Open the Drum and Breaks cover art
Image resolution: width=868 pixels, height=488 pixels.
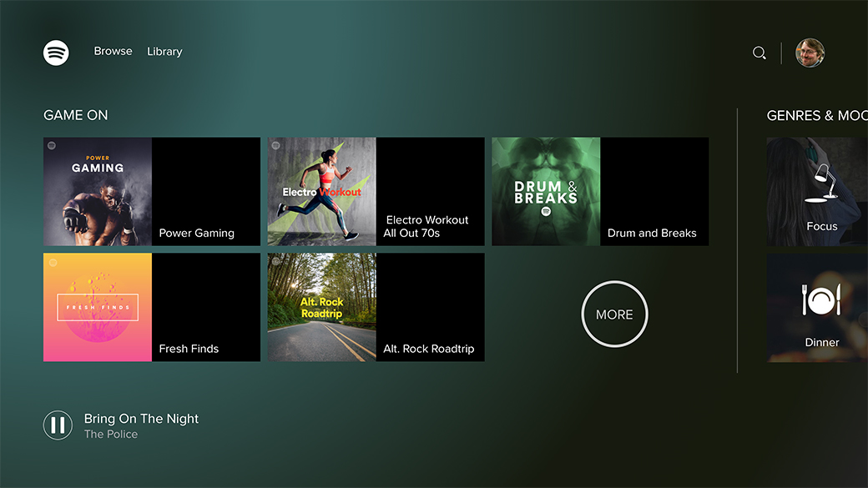546,192
